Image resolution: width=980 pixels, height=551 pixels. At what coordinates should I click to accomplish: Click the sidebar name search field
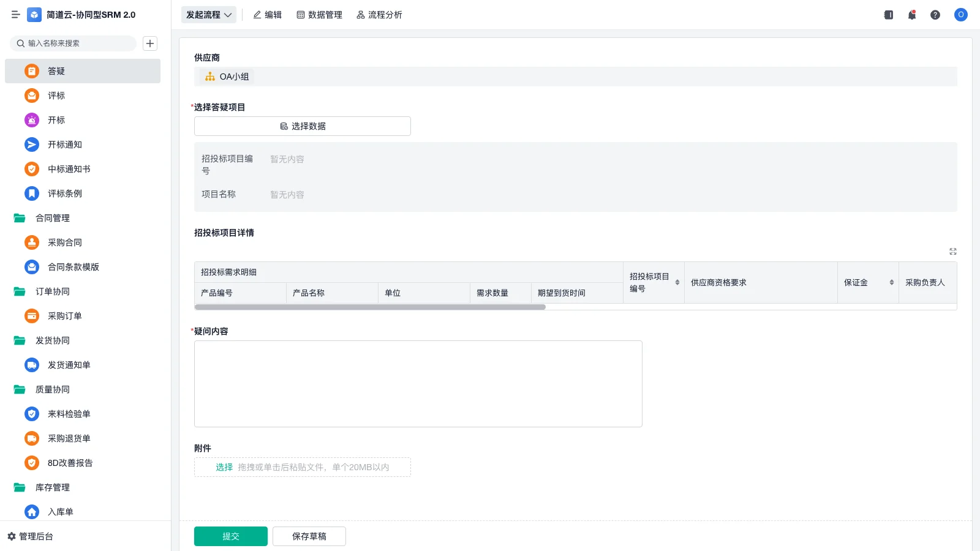tap(73, 43)
